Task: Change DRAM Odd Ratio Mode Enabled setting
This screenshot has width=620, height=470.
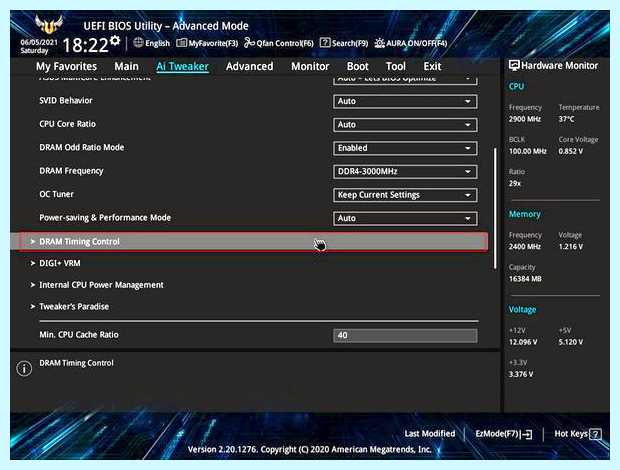Action: point(405,148)
